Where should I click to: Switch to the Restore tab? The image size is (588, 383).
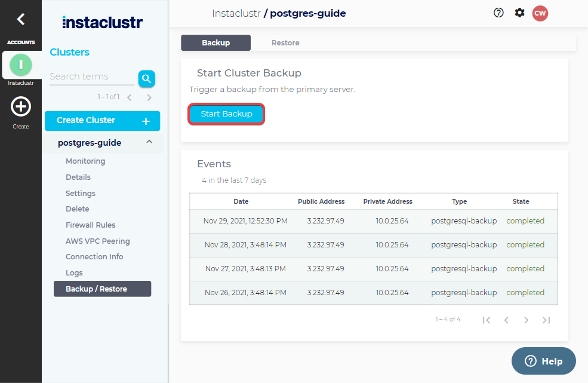click(x=285, y=43)
